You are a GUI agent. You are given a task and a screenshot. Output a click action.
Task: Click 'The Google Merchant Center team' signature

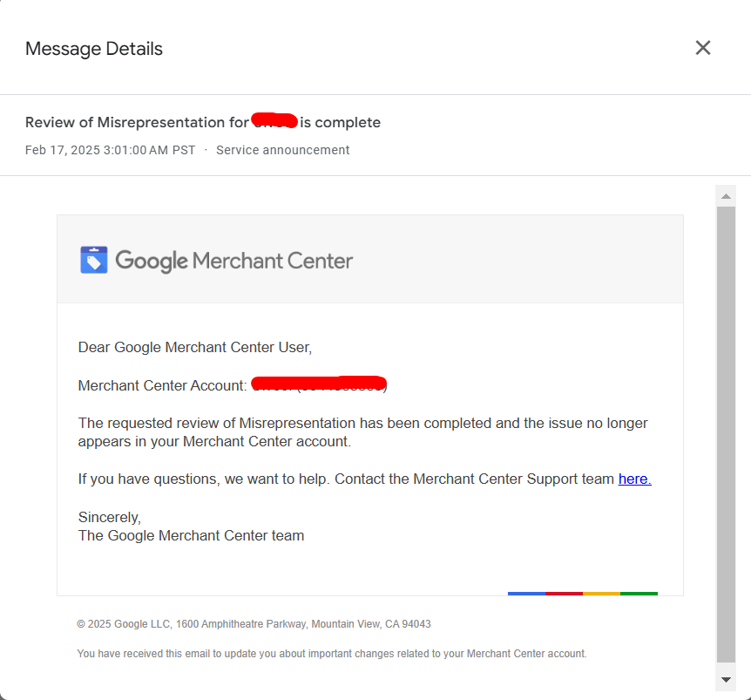(x=191, y=535)
